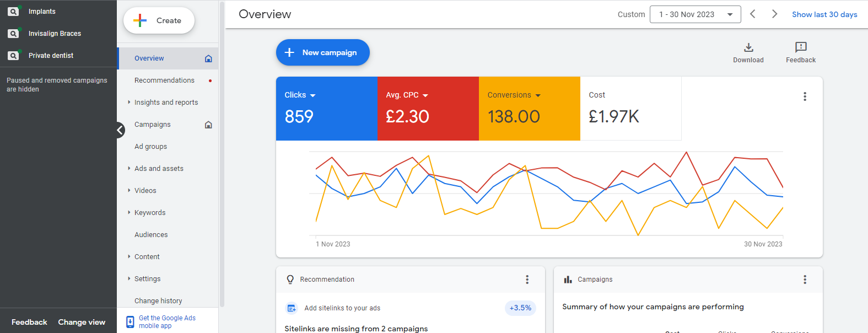Open the Feedback icon at top right
The height and width of the screenshot is (333, 868).
click(800, 47)
